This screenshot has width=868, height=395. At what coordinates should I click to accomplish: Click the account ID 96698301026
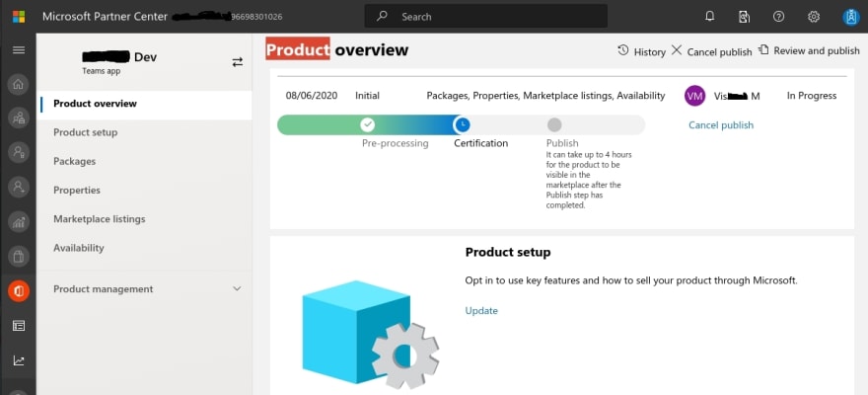click(256, 17)
